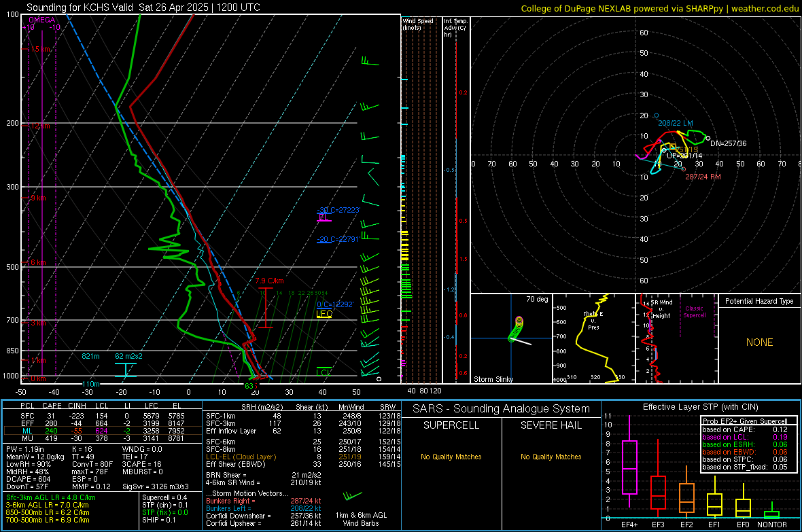This screenshot has height=532, width=802.
Task: Select the highlighted ML parcel row
Action: (x=102, y=431)
